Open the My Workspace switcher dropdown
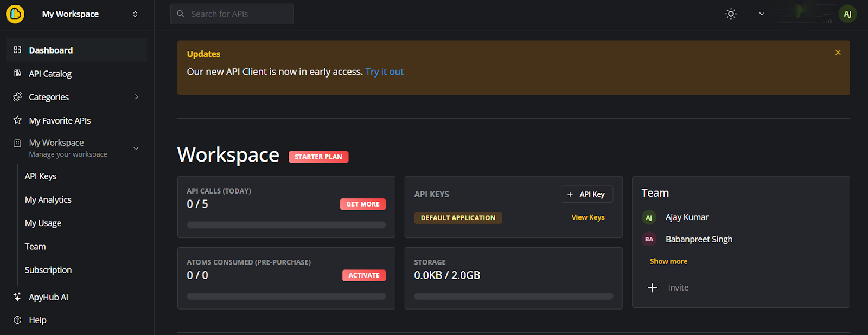This screenshot has width=868, height=335. click(x=135, y=14)
